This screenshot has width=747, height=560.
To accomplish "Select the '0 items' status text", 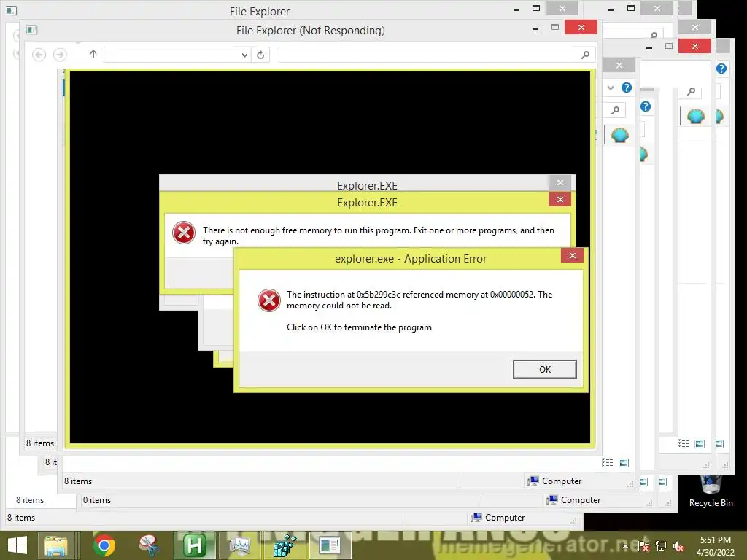I will [x=97, y=500].
